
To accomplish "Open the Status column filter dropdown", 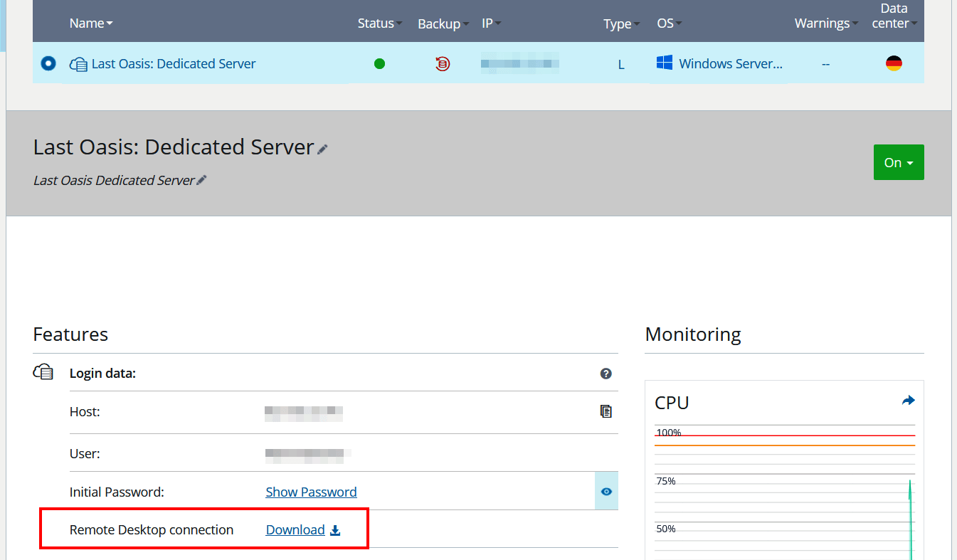I will click(x=397, y=23).
